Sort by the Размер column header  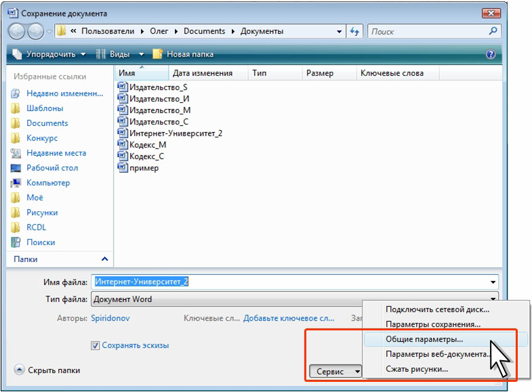[329, 73]
